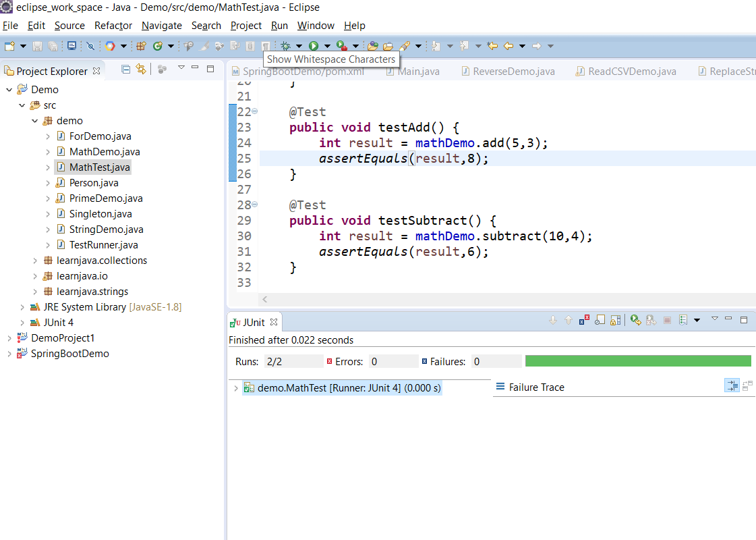Click the Back navigation arrow in the toolbar
Viewport: 756px width, 540px height.
tap(508, 46)
